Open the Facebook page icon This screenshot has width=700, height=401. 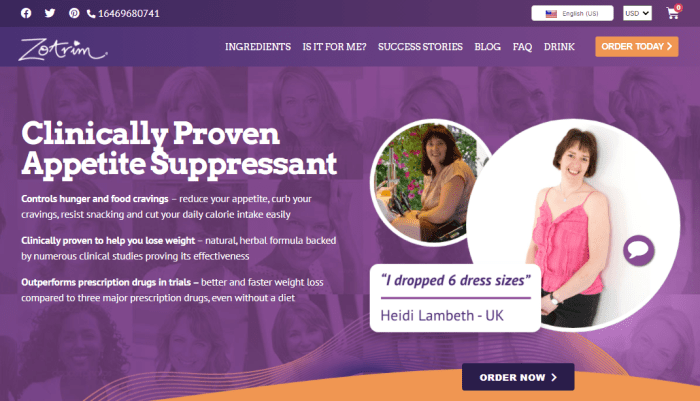click(26, 13)
